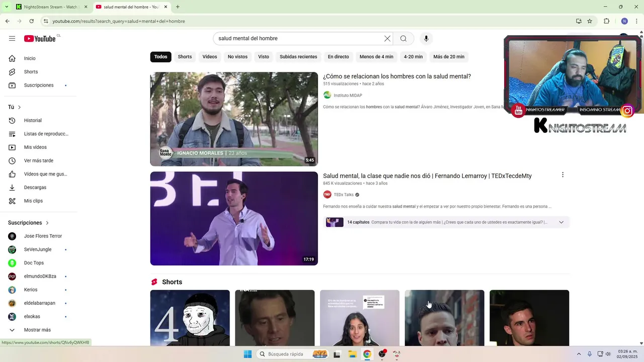
Task: Expand the Suscripciones section header
Action: pyautogui.click(x=29, y=223)
